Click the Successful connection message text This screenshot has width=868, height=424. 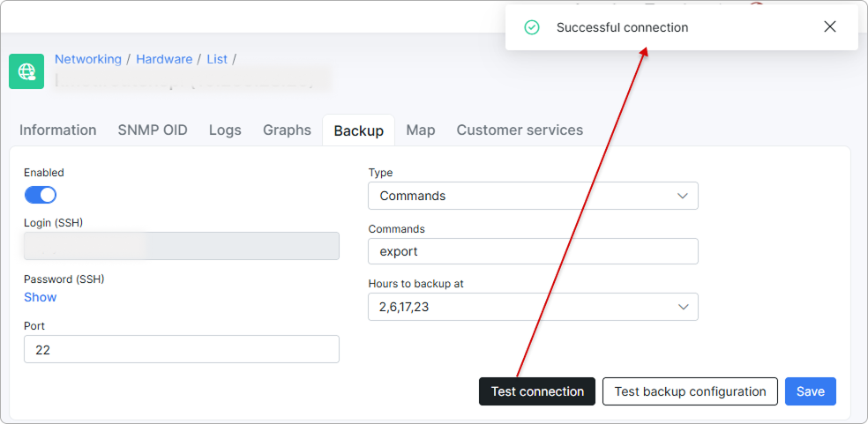[622, 27]
